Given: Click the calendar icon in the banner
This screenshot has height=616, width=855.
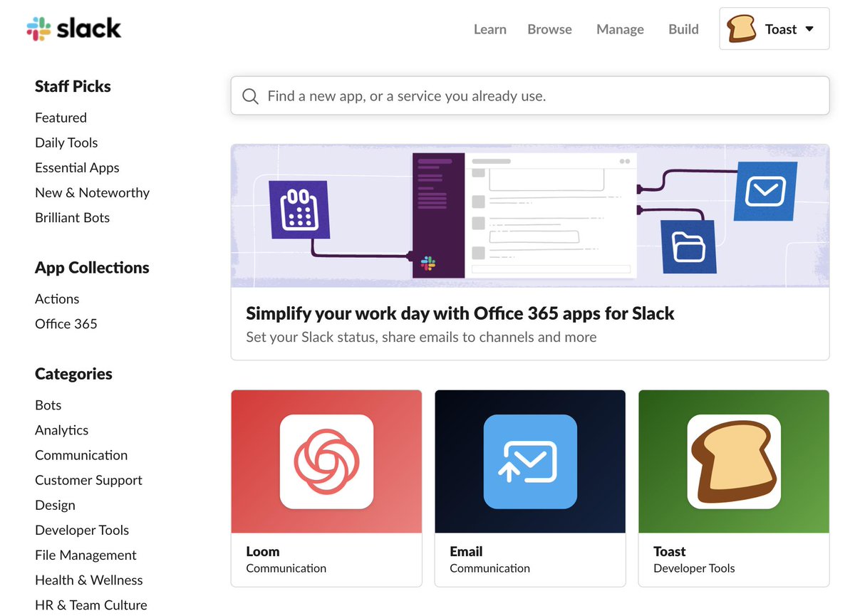Looking at the screenshot, I should coord(300,209).
